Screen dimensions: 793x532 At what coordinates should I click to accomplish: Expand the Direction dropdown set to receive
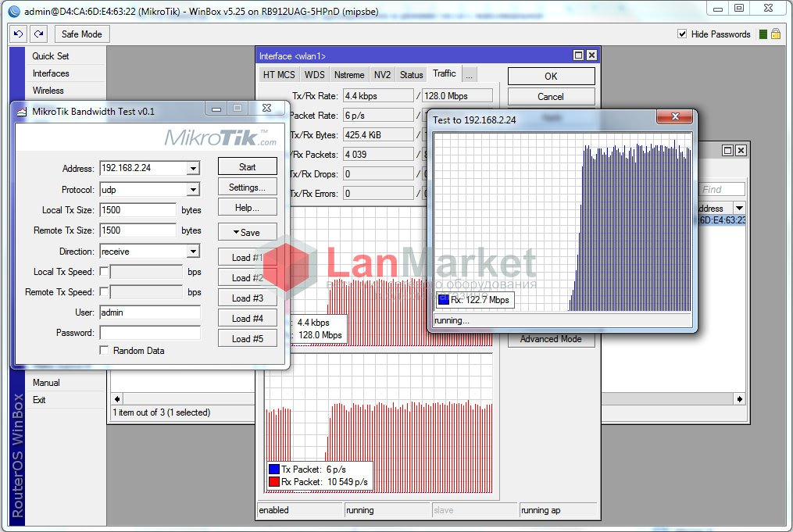coord(193,252)
